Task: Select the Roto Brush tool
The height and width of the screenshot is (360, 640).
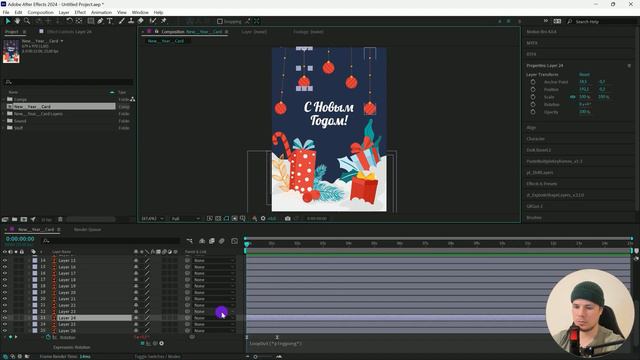Action: tap(152, 21)
